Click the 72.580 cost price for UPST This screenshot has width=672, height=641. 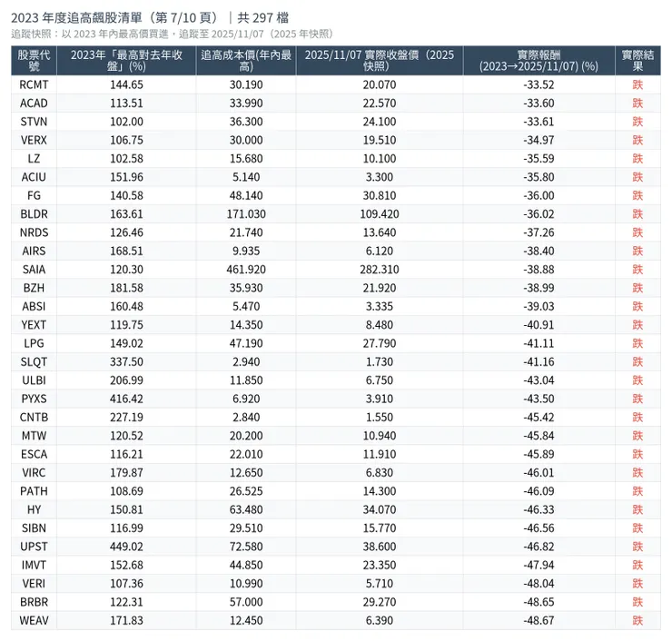click(246, 547)
